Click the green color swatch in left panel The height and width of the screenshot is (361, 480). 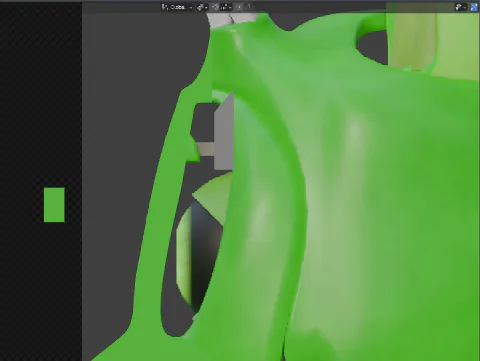pyautogui.click(x=54, y=205)
